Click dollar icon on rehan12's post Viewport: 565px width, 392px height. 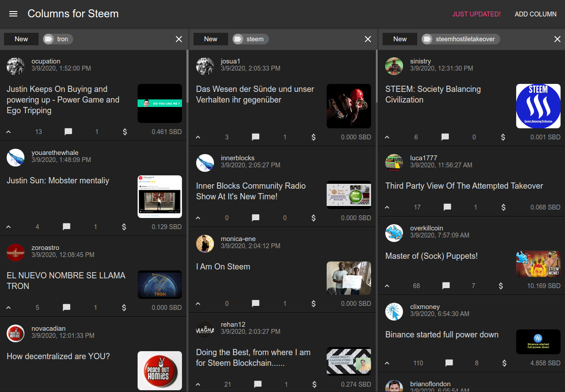(314, 384)
